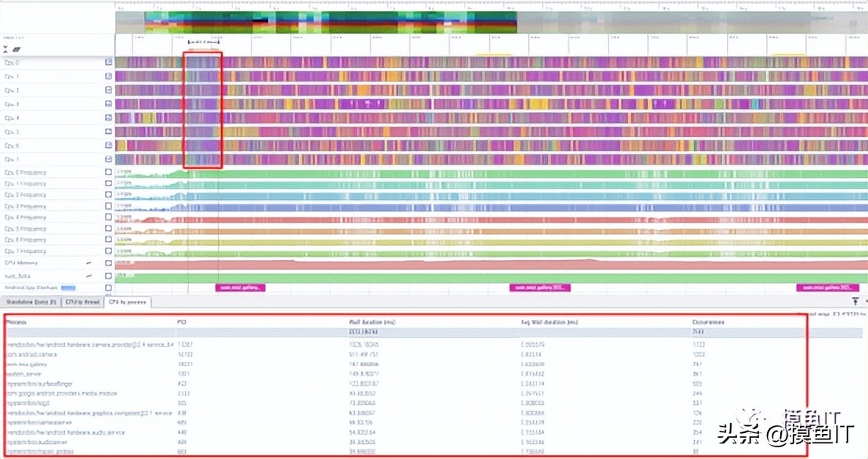Uncheck the Cpu 0 track checkbox
Viewport: 868px width, 459px height.
click(109, 62)
